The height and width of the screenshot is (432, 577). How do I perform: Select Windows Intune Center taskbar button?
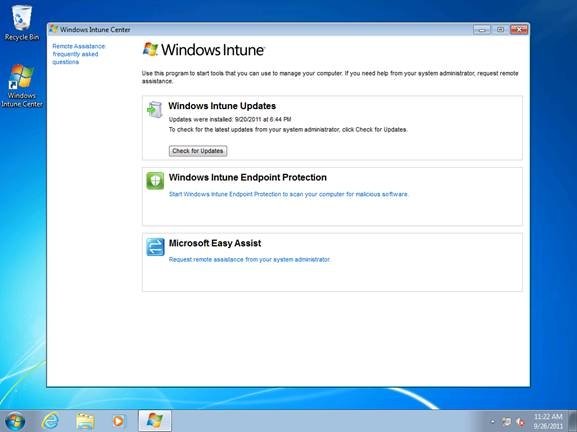155,421
